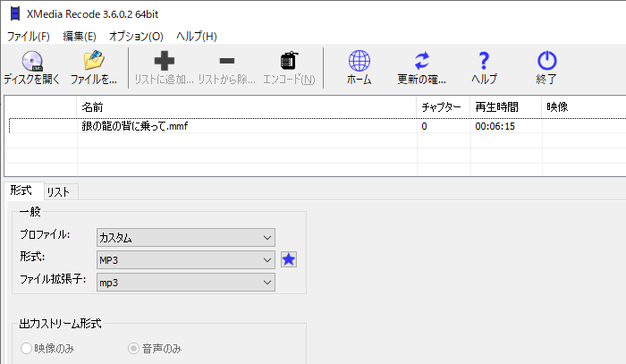Select 音声のみ radio button
The image size is (626, 364).
[x=133, y=349]
